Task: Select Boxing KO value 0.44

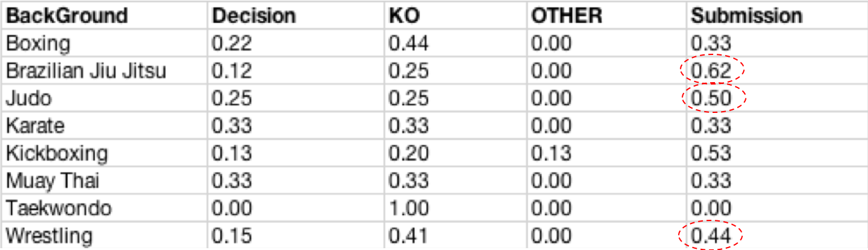Action: pyautogui.click(x=408, y=43)
